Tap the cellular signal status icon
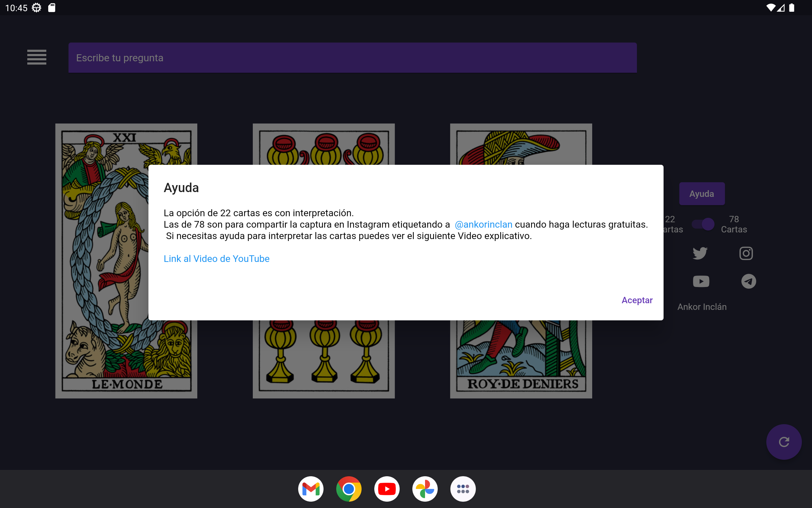 pyautogui.click(x=781, y=8)
